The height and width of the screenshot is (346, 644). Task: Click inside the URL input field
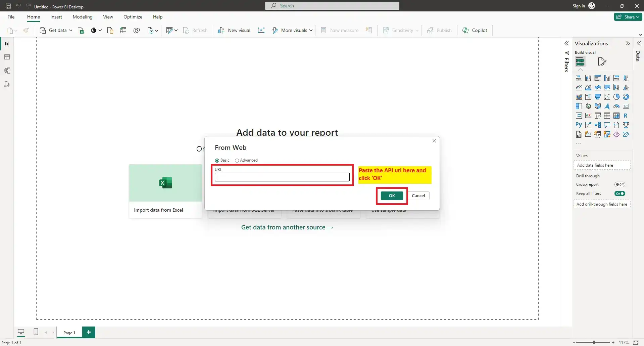click(x=282, y=177)
